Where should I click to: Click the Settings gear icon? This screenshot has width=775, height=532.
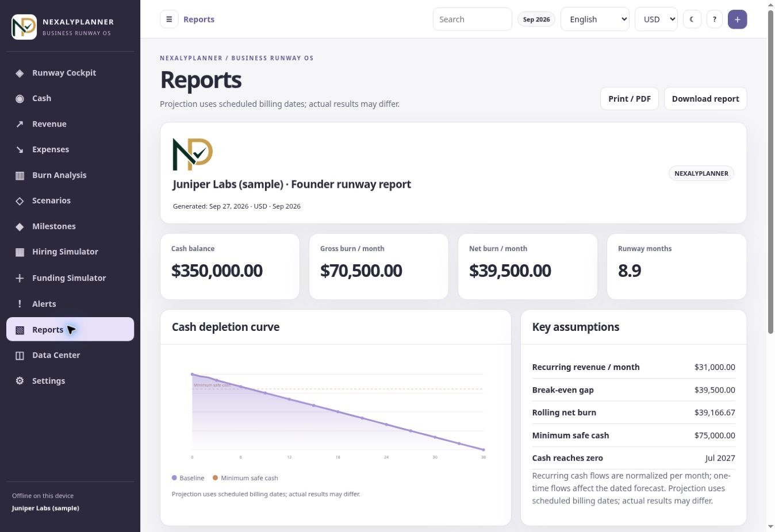click(x=20, y=381)
